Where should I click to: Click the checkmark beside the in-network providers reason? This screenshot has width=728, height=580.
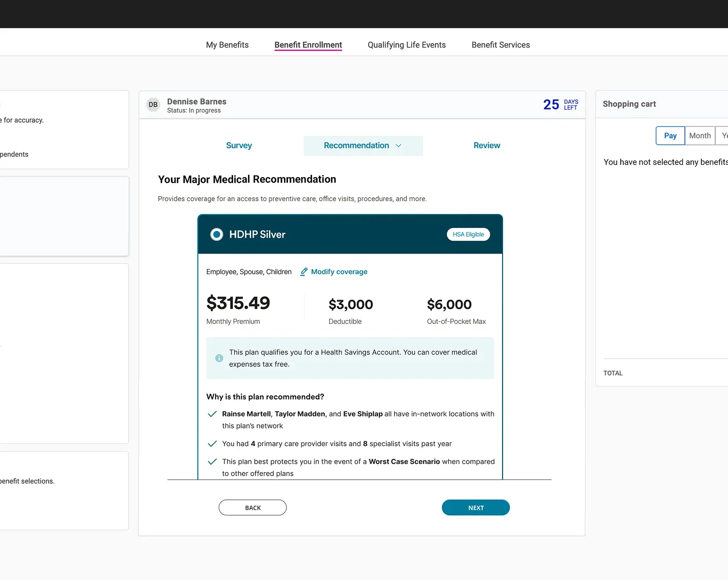click(212, 414)
